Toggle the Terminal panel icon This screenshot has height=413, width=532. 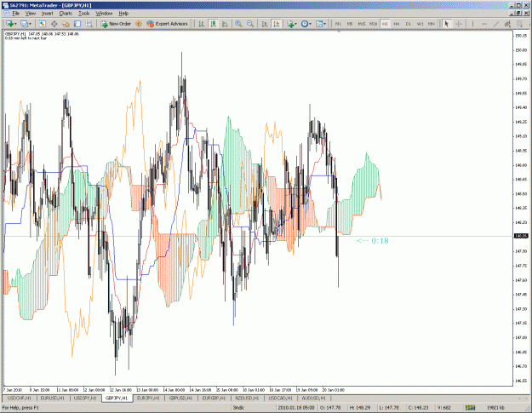click(77, 24)
